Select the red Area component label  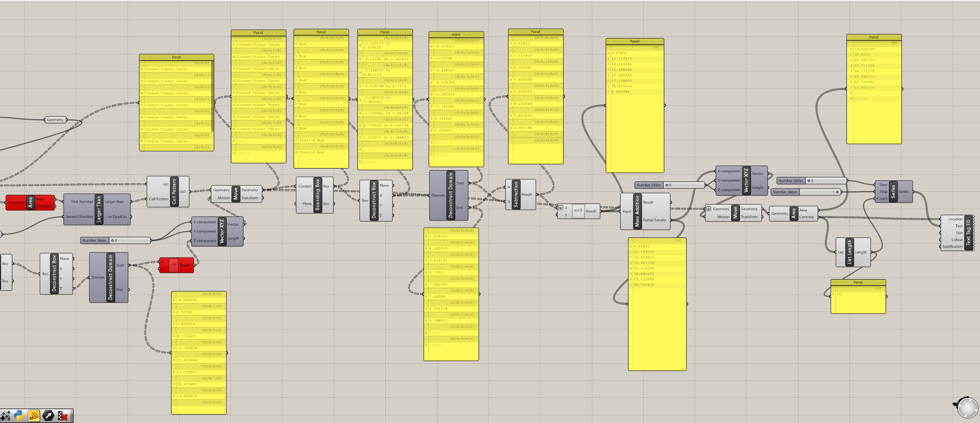pyautogui.click(x=30, y=203)
